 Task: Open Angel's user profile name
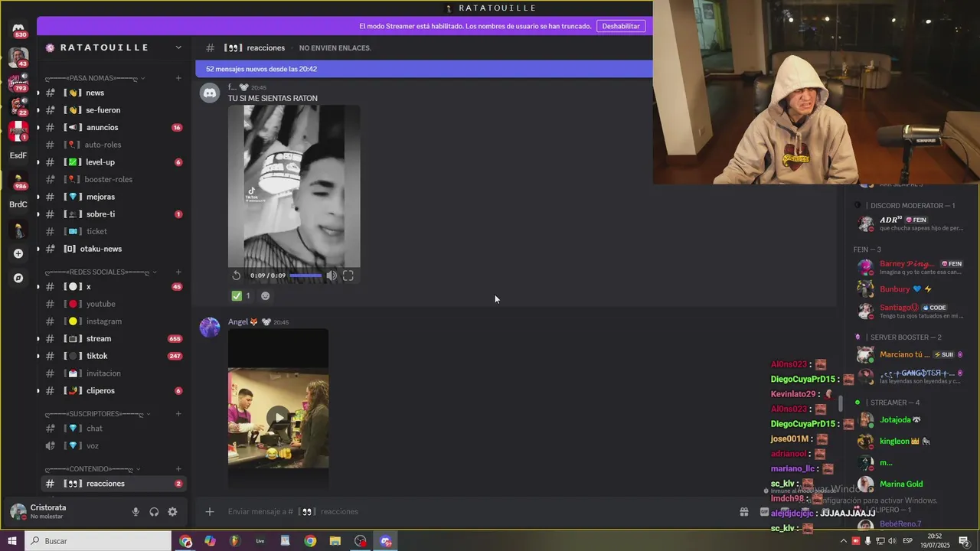pos(238,322)
